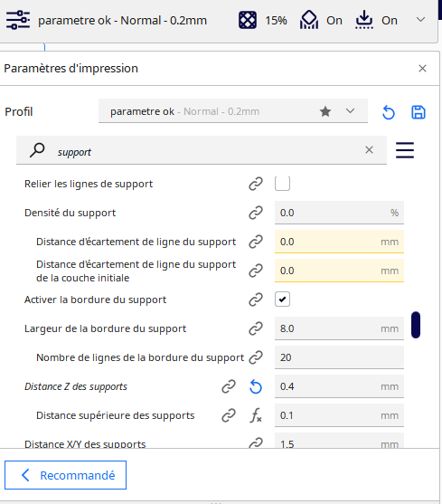Click the favorite star in the profile selector
The width and height of the screenshot is (442, 504).
pos(325,111)
